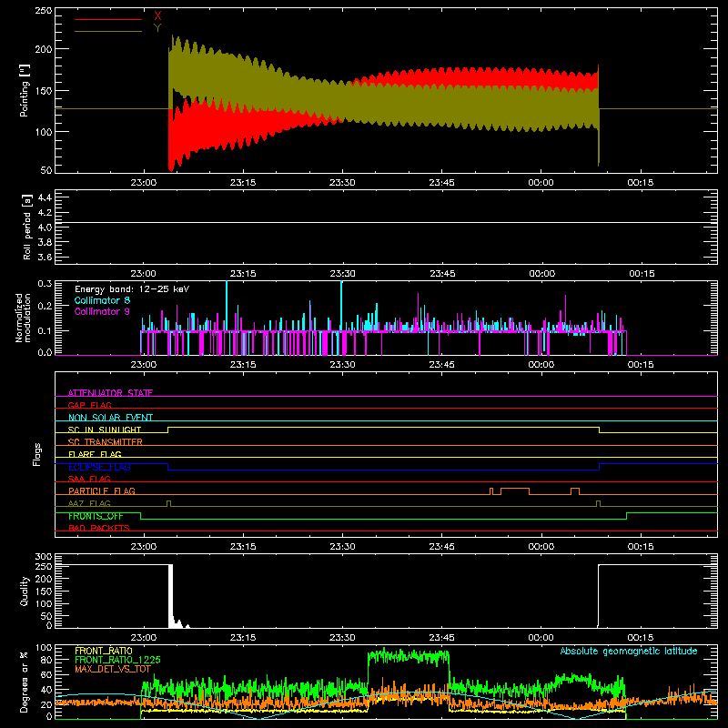728x728 pixels.
Task: Click the red X legend line
Action: pyautogui.click(x=107, y=19)
